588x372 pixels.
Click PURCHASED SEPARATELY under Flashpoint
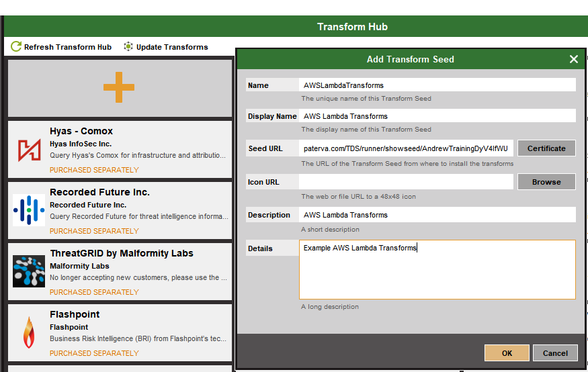click(94, 353)
